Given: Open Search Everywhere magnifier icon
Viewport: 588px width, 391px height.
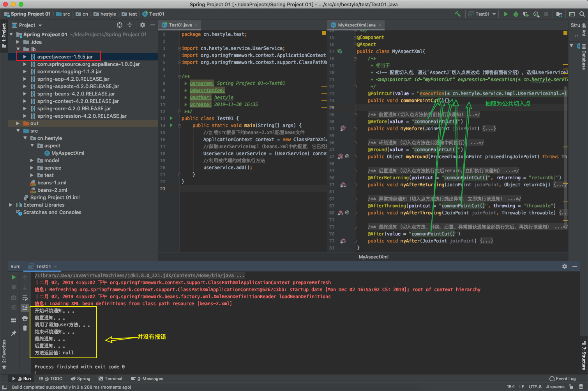Looking at the screenshot, I should (x=582, y=14).
